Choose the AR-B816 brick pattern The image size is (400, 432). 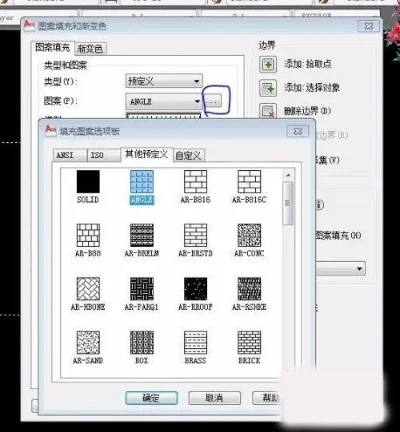click(x=195, y=182)
